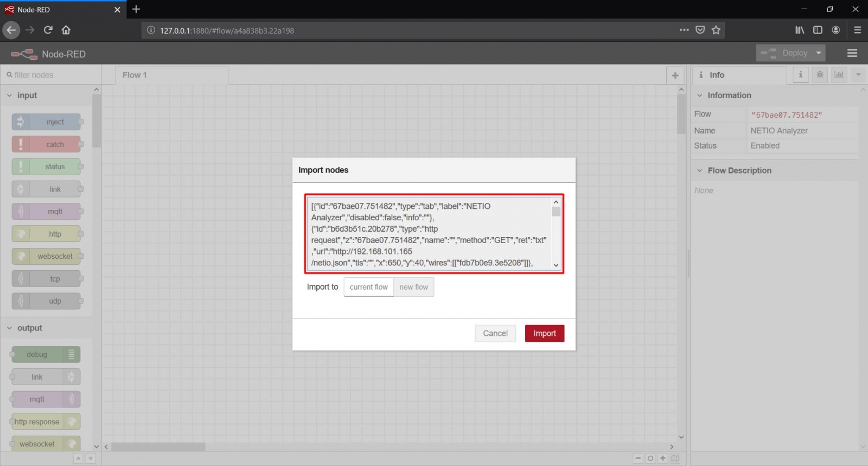868x466 pixels.
Task: Click the canvas vertical scrollbar thumb
Action: [681, 114]
